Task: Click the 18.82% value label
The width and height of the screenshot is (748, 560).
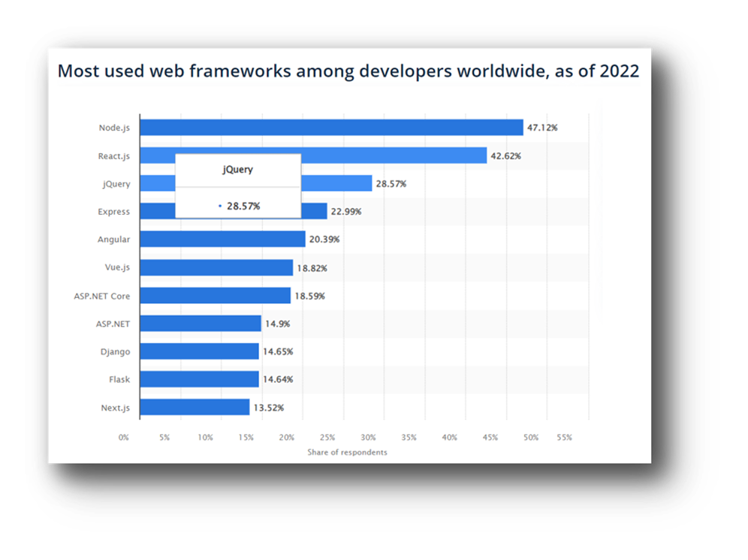Action: tap(312, 268)
